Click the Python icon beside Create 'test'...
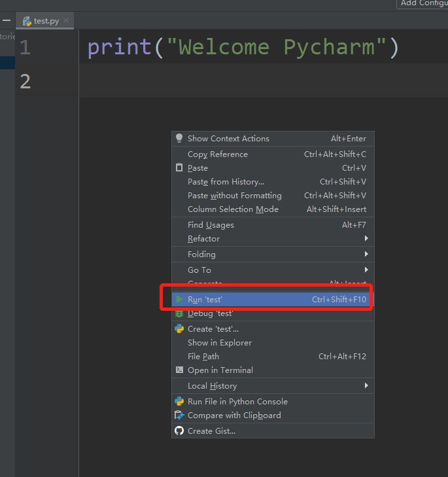The height and width of the screenshot is (477, 448). pos(179,329)
